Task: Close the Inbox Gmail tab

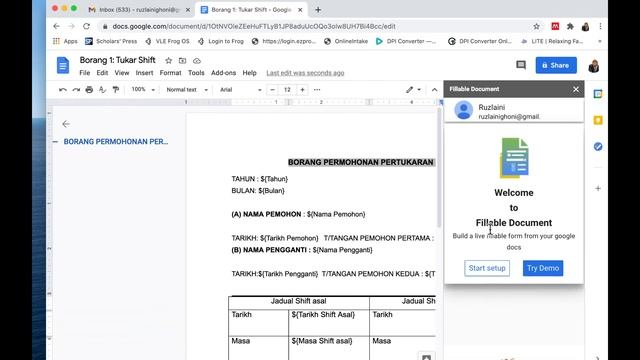Action: point(188,10)
